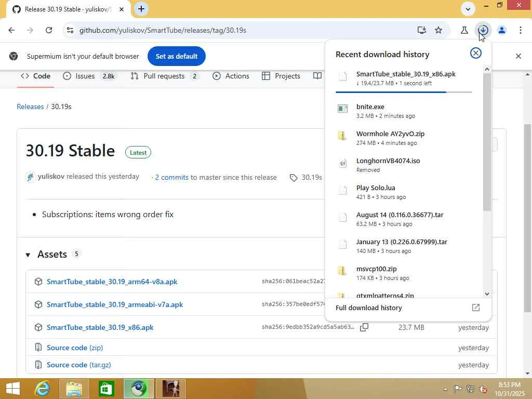The image size is (532, 399).
Task: Open the Windows Start button
Action: [13, 389]
